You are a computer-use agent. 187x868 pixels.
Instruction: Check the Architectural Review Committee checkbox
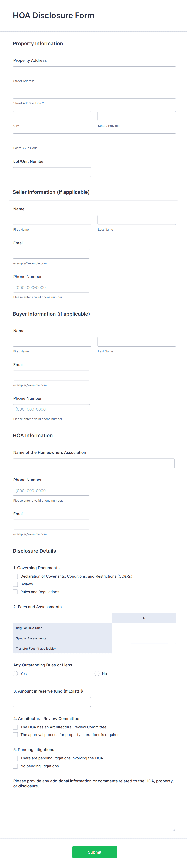tap(15, 727)
